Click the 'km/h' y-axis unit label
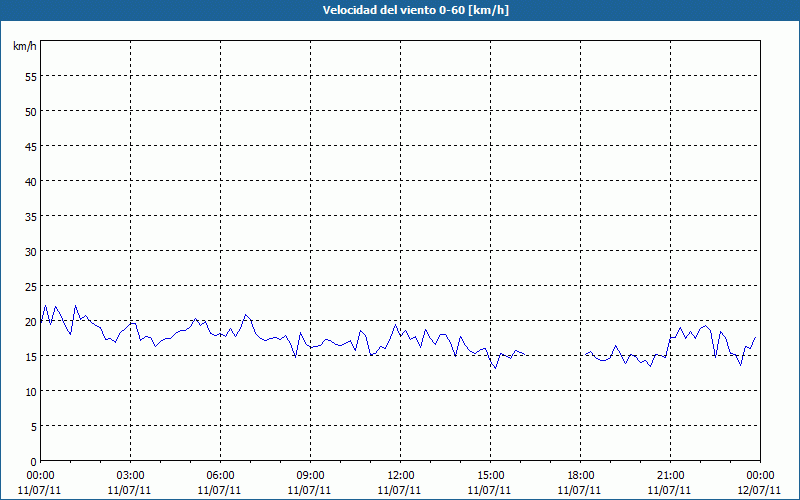Screen dimensions: 800x500 coord(24,46)
